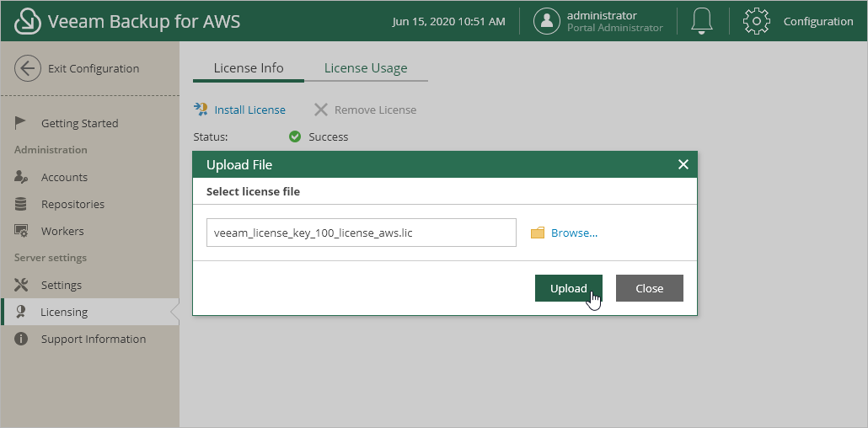Close the Upload File dialog
The width and height of the screenshot is (868, 428).
683,164
